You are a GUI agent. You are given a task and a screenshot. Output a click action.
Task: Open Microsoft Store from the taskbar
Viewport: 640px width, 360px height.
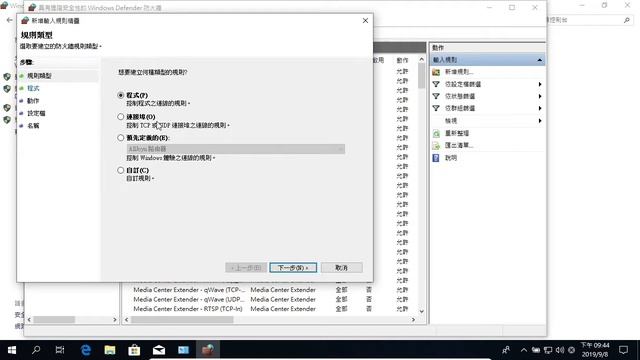pos(134,350)
